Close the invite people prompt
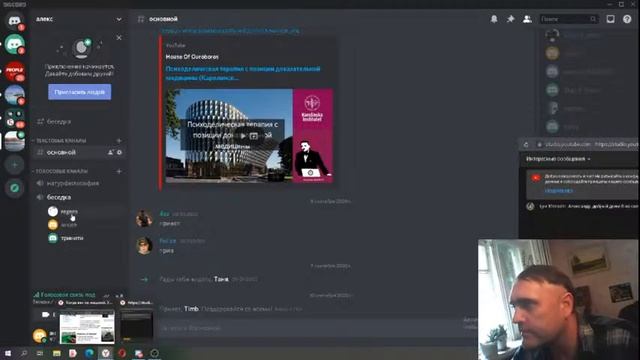Viewport: 640px width, 360px height. 119,38
